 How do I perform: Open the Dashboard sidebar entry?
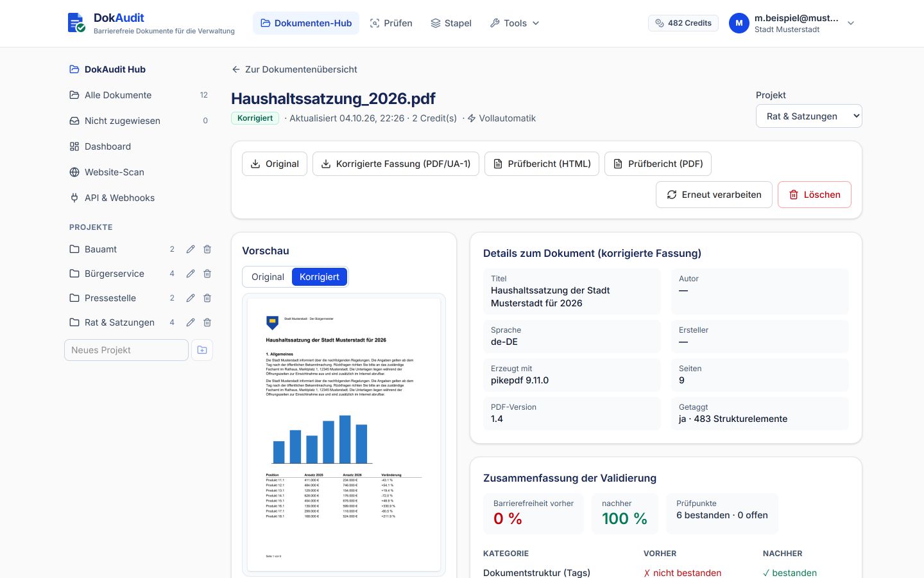point(139,146)
